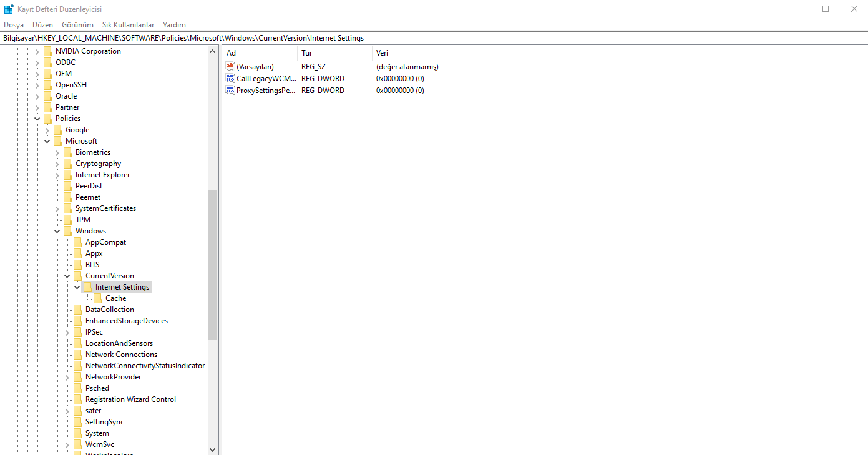The image size is (868, 455).
Task: Expand the Biometrics key
Action: click(57, 152)
